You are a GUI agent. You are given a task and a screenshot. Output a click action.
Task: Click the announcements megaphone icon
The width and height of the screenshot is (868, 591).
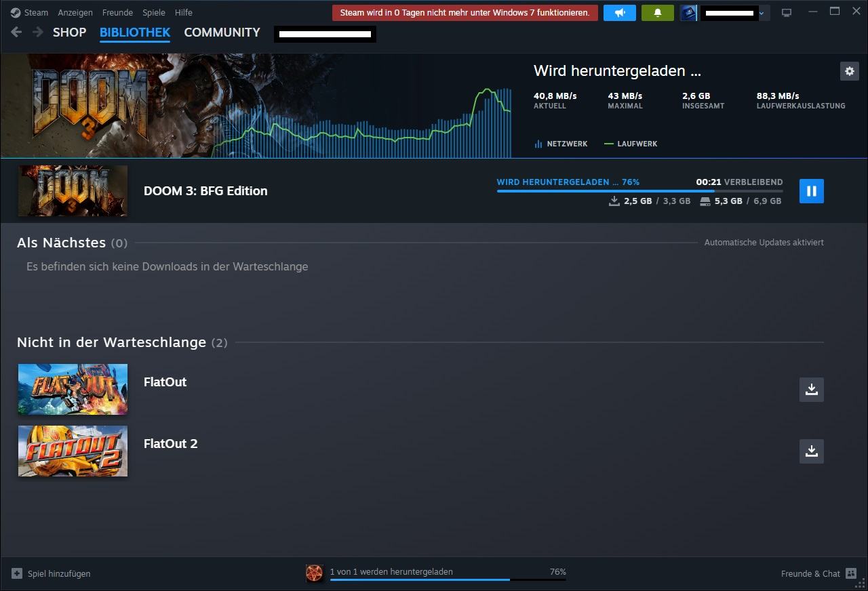(620, 13)
